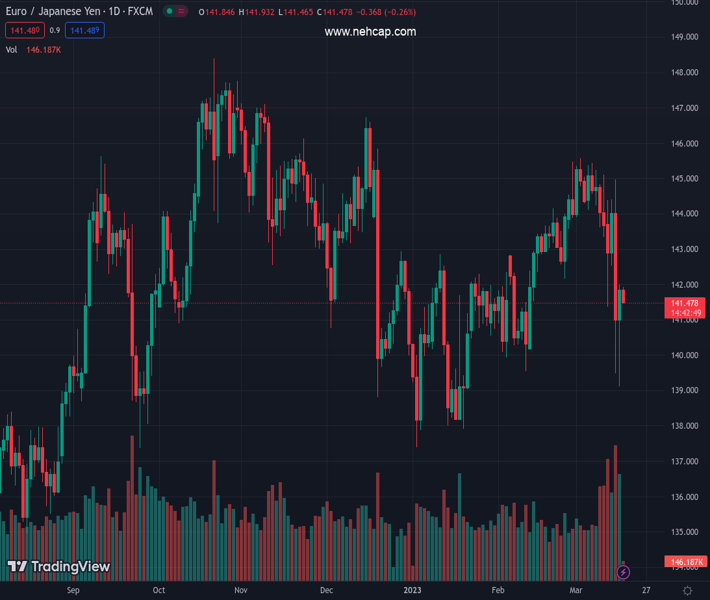Click the www.nehcap.com watermark text
Image resolution: width=710 pixels, height=600 pixels.
370,32
